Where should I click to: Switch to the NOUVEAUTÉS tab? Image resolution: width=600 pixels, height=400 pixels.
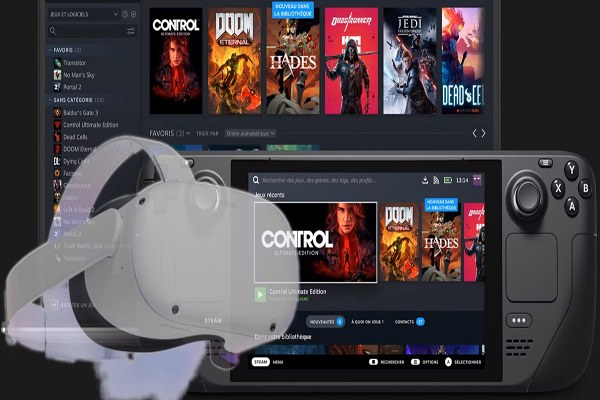(x=325, y=322)
